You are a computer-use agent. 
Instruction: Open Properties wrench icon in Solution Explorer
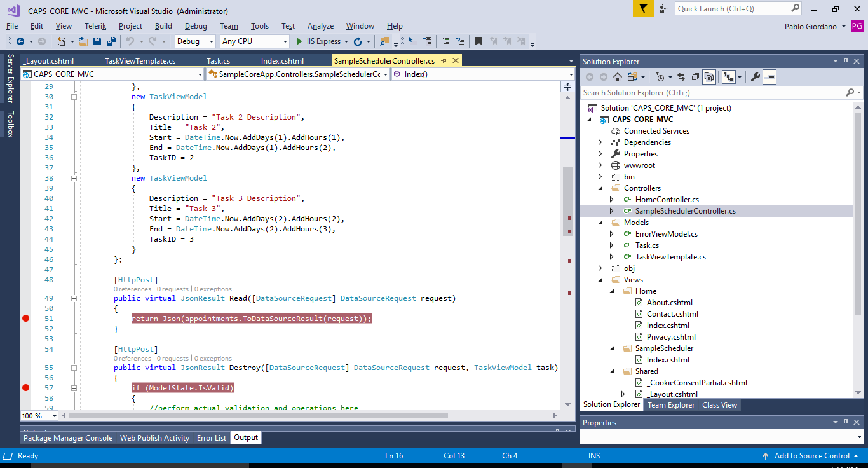(x=755, y=77)
